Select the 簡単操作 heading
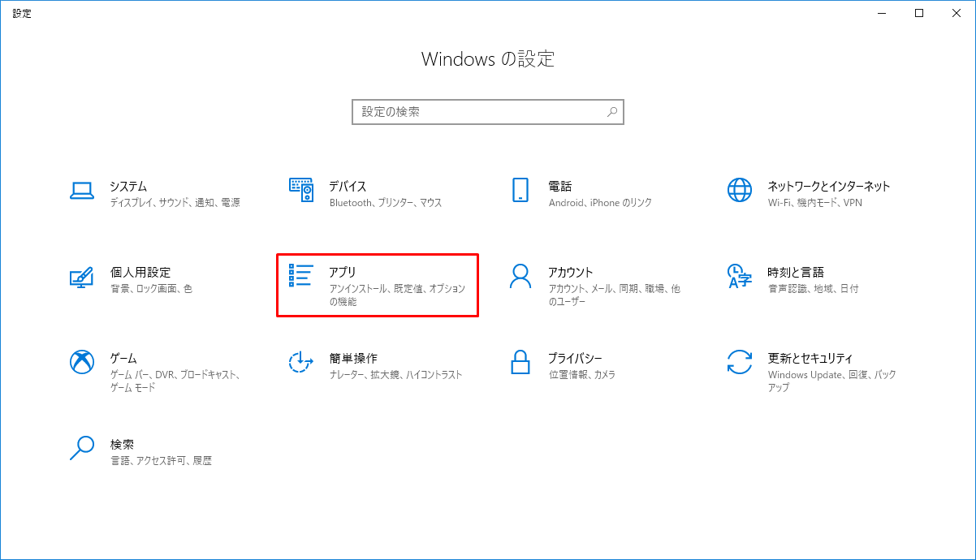Screen dimensions: 976x560 353,358
